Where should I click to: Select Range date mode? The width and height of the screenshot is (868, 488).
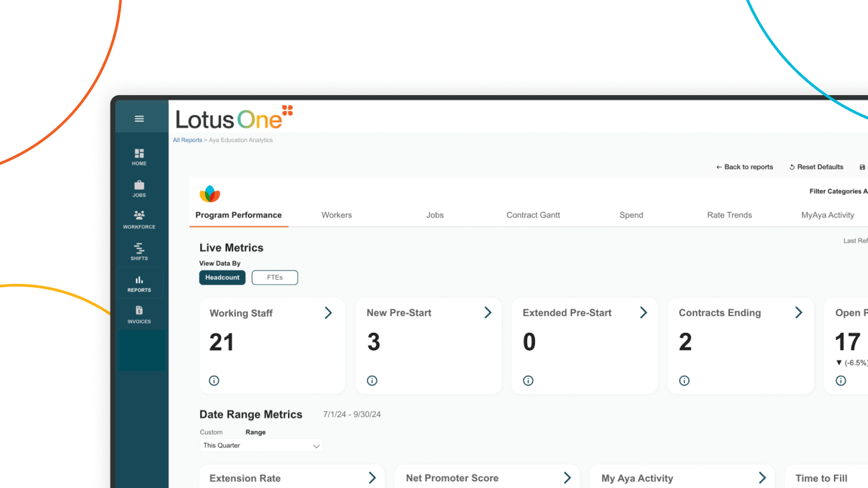click(256, 432)
